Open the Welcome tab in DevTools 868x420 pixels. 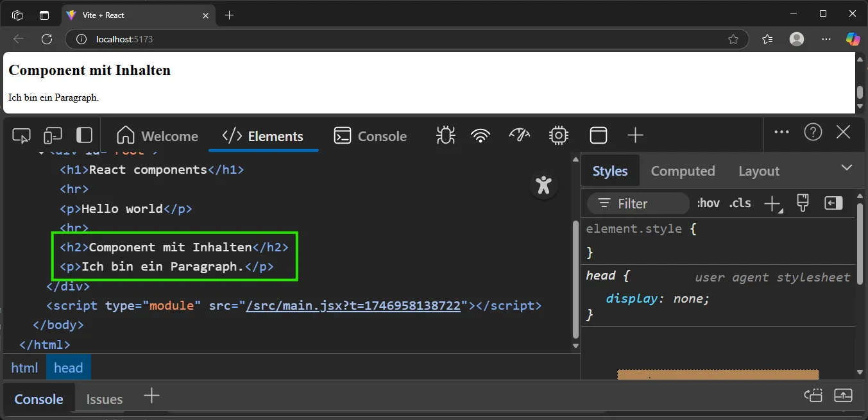click(157, 136)
